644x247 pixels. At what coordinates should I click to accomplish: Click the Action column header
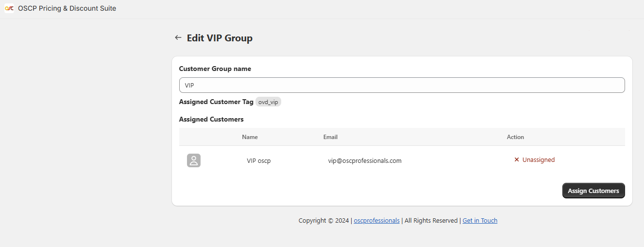[x=515, y=137]
